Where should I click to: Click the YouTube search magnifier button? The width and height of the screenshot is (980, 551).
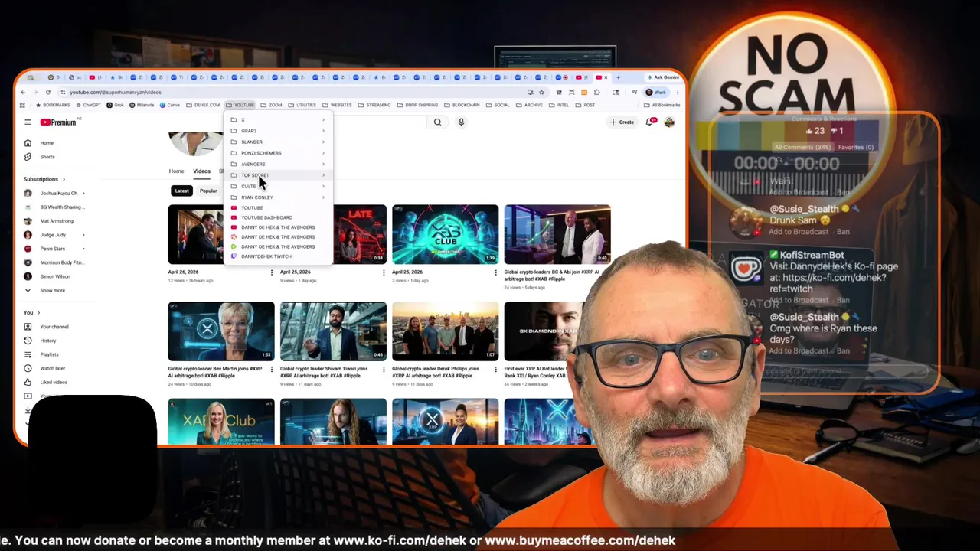tap(437, 122)
